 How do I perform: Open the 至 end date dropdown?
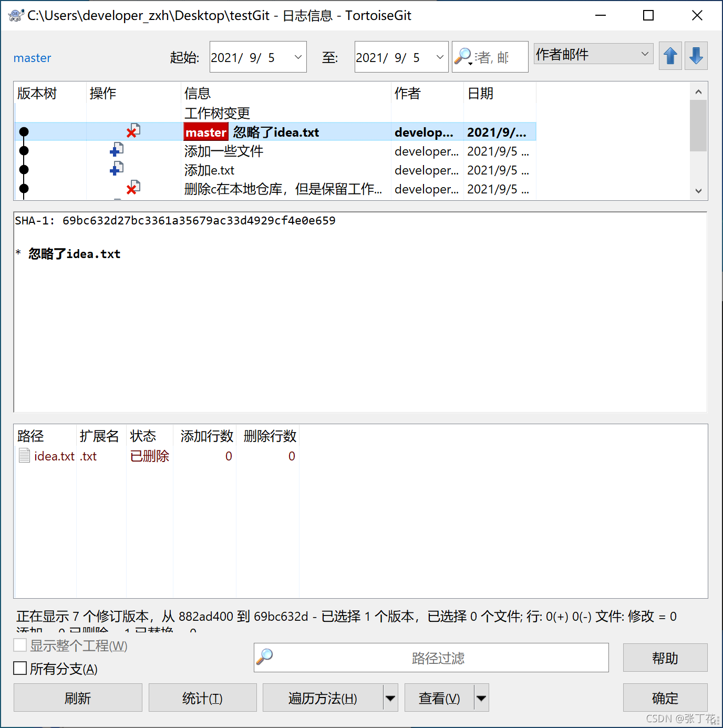coord(440,57)
